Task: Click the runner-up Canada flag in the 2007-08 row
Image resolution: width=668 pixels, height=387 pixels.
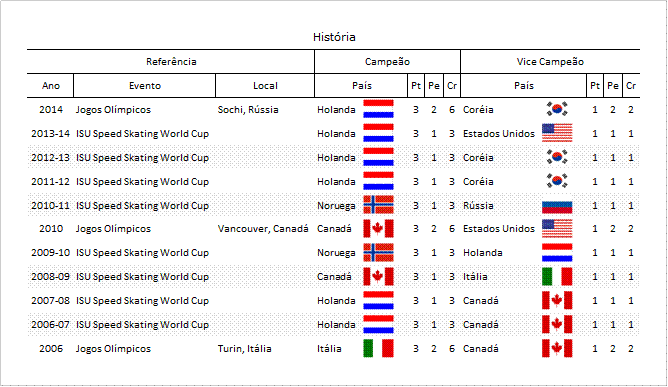Action: point(557,300)
